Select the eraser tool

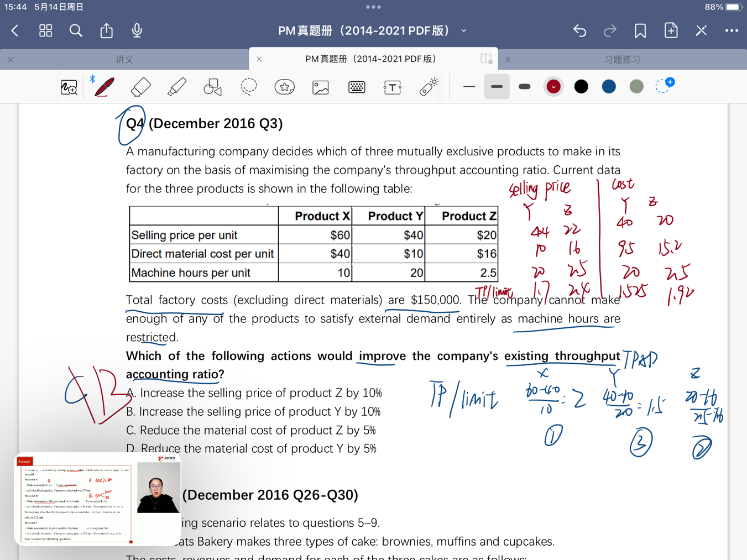tap(140, 87)
